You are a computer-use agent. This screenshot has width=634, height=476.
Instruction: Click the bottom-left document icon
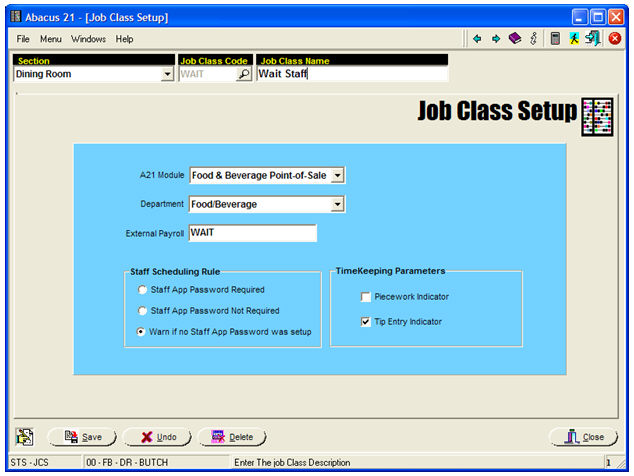[25, 437]
